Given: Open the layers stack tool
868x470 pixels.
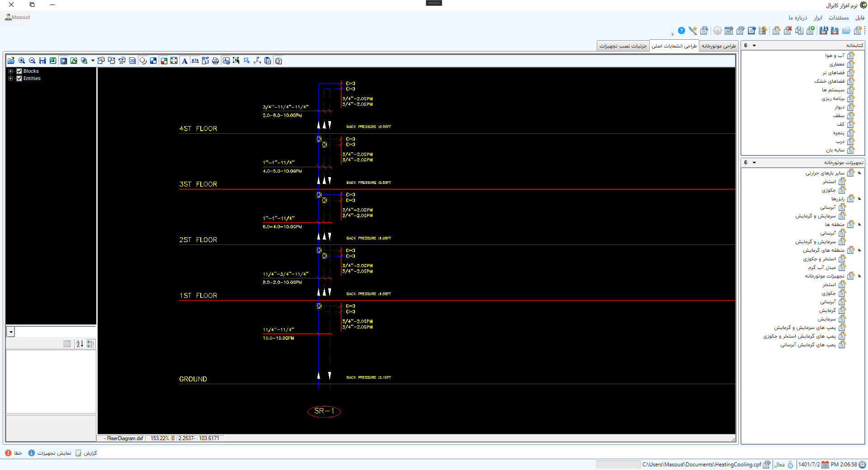Looking at the screenshot, I should (132, 61).
